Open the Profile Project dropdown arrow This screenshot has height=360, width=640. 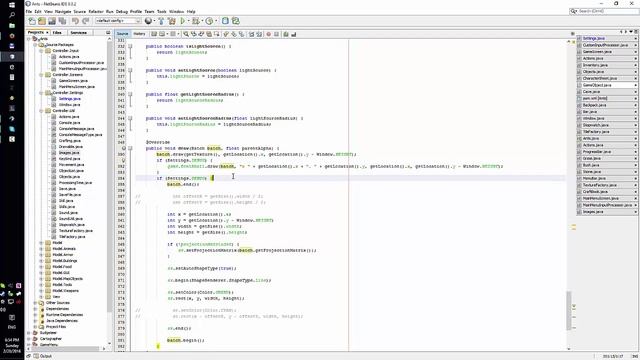pyautogui.click(x=216, y=21)
